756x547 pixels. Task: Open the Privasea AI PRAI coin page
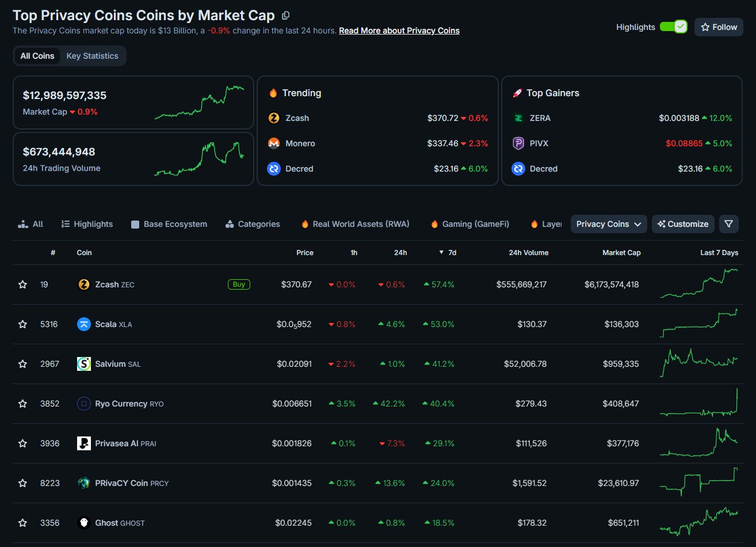(125, 443)
